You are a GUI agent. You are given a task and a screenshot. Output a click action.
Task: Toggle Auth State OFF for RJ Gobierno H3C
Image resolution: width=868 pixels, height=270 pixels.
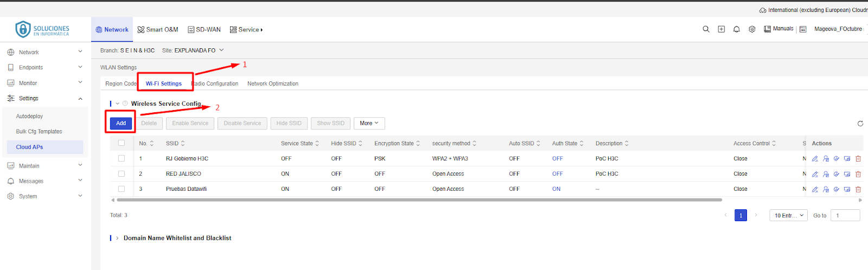pyautogui.click(x=557, y=159)
